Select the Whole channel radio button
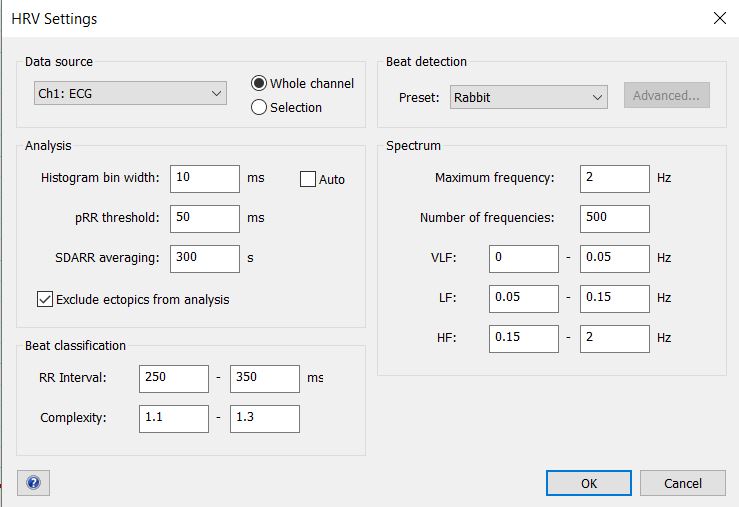 click(x=259, y=84)
